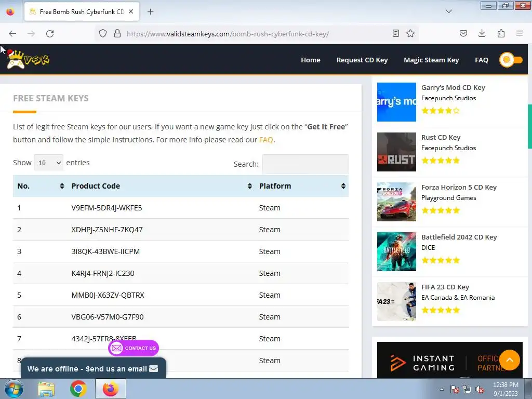The image size is (532, 399).
Task: Reload the current page
Action: tap(50, 34)
